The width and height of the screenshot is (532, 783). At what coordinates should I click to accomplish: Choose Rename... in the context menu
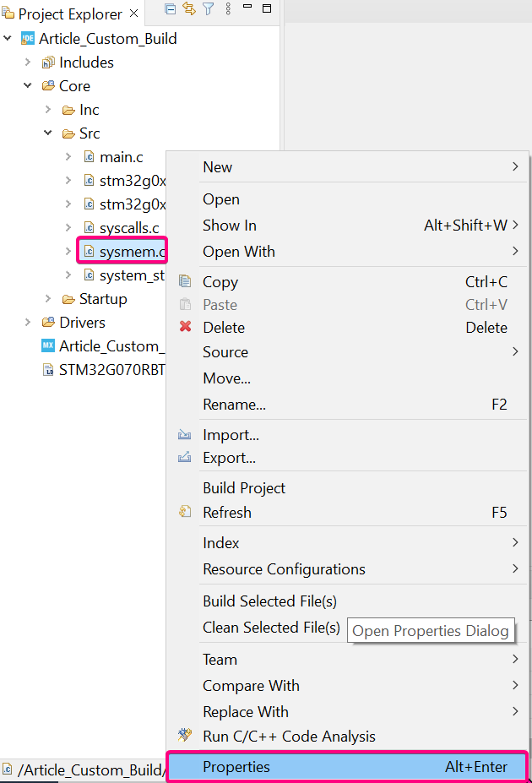[x=234, y=405]
